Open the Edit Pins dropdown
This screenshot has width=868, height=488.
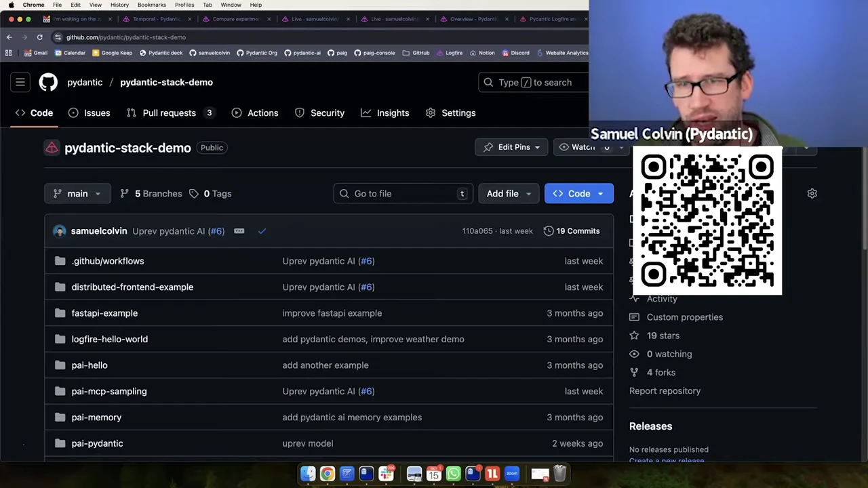pos(511,147)
